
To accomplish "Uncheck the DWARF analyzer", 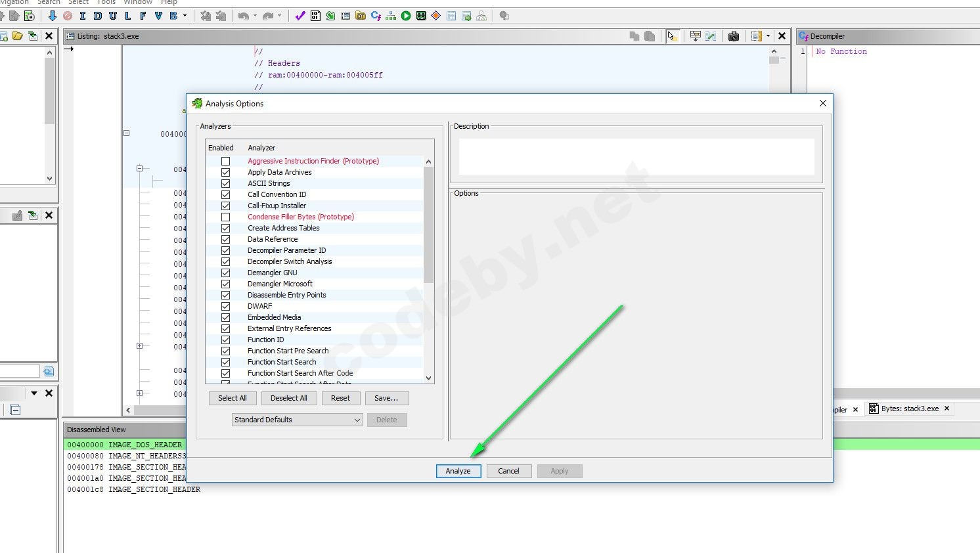I will [226, 306].
